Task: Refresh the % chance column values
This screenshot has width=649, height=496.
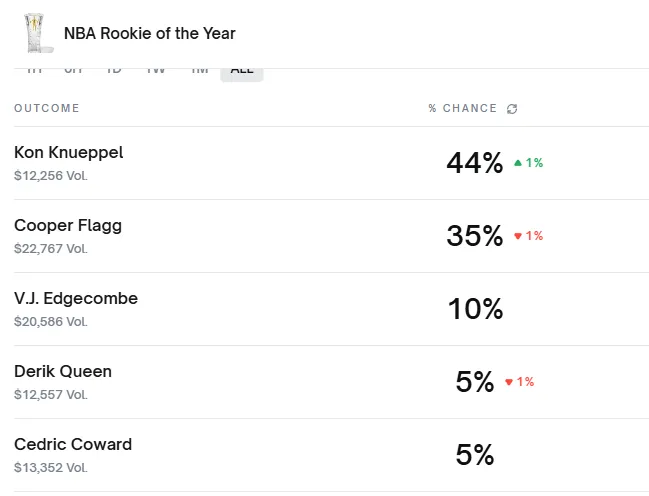Action: point(512,109)
